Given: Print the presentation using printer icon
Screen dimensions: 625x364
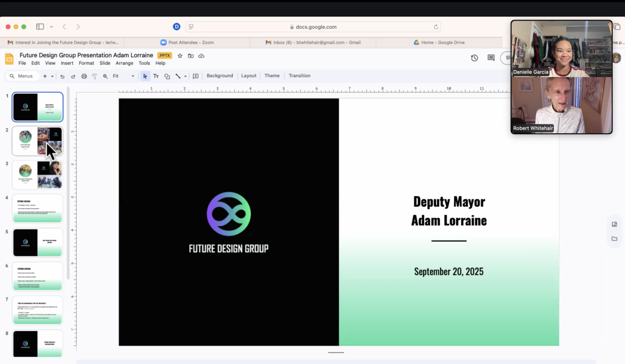Looking at the screenshot, I should point(84,76).
